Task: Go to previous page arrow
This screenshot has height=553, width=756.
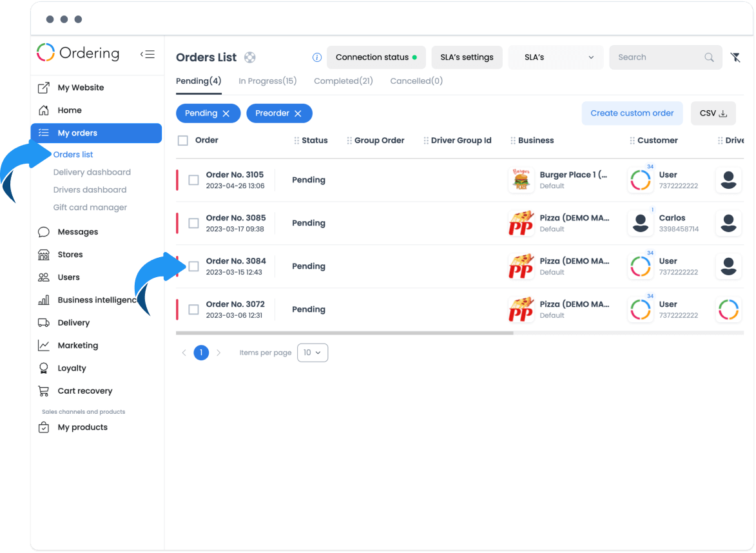Action: (x=184, y=353)
